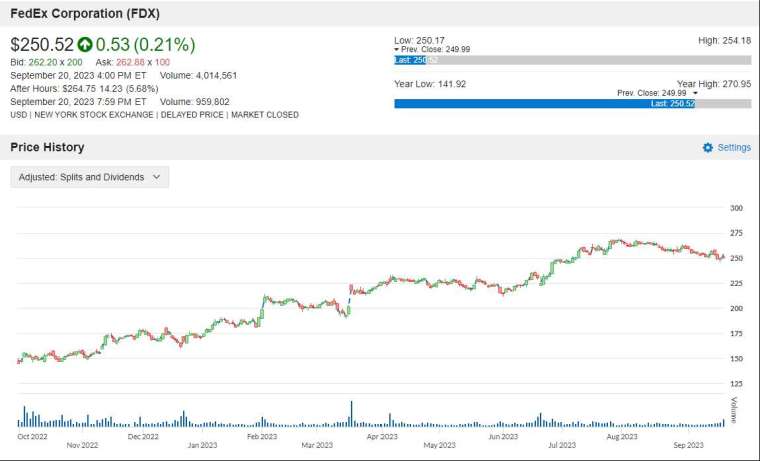Click the September 20, 2023 7:59 PM timestamp
The image size is (760, 461).
[x=78, y=102]
